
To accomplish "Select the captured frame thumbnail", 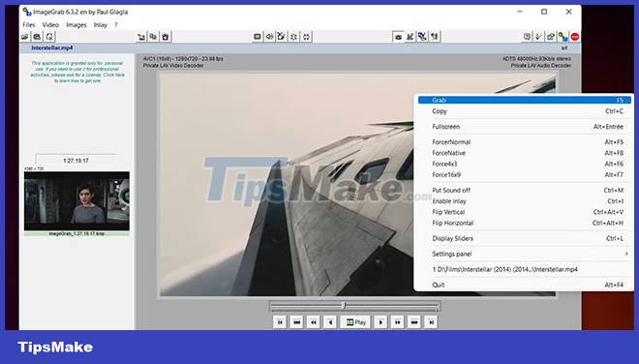I will point(76,201).
